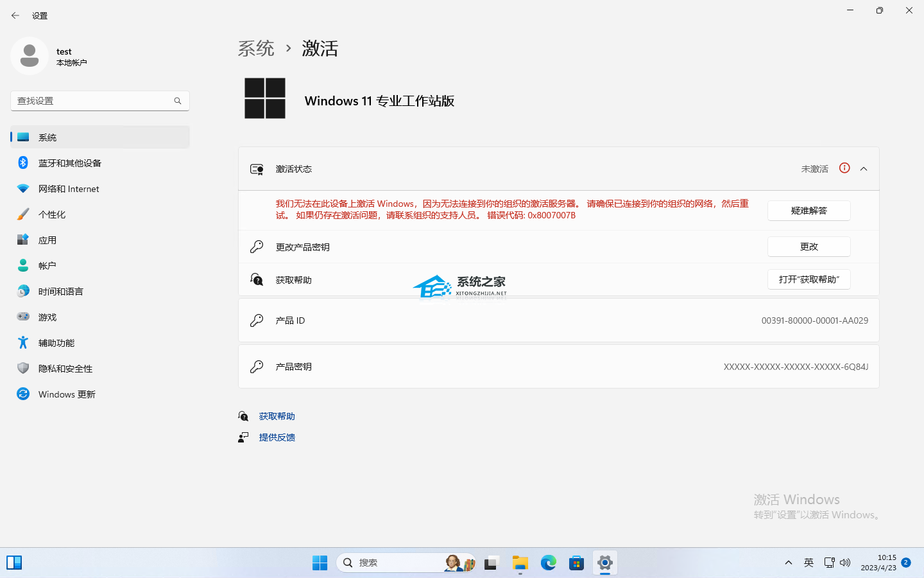Click the apps icon in sidebar
This screenshot has height=578, width=924.
[x=23, y=240]
